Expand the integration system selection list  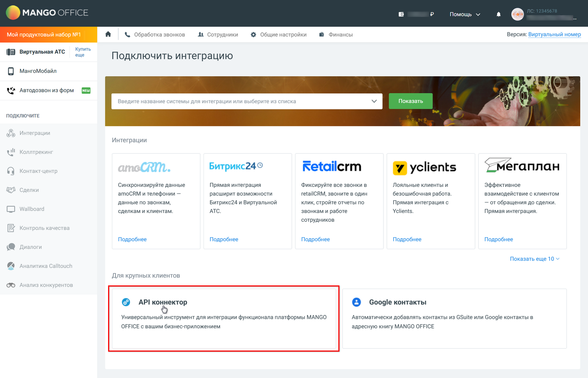[374, 101]
